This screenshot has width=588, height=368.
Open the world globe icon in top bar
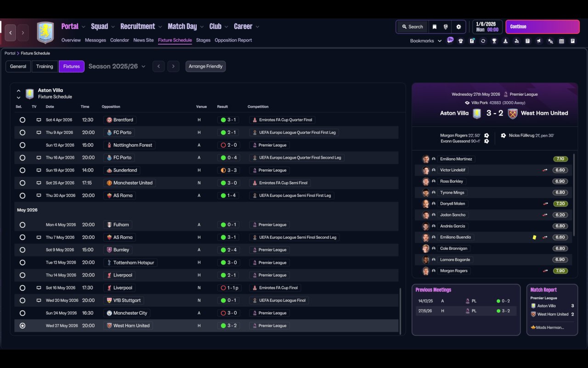pyautogui.click(x=446, y=27)
